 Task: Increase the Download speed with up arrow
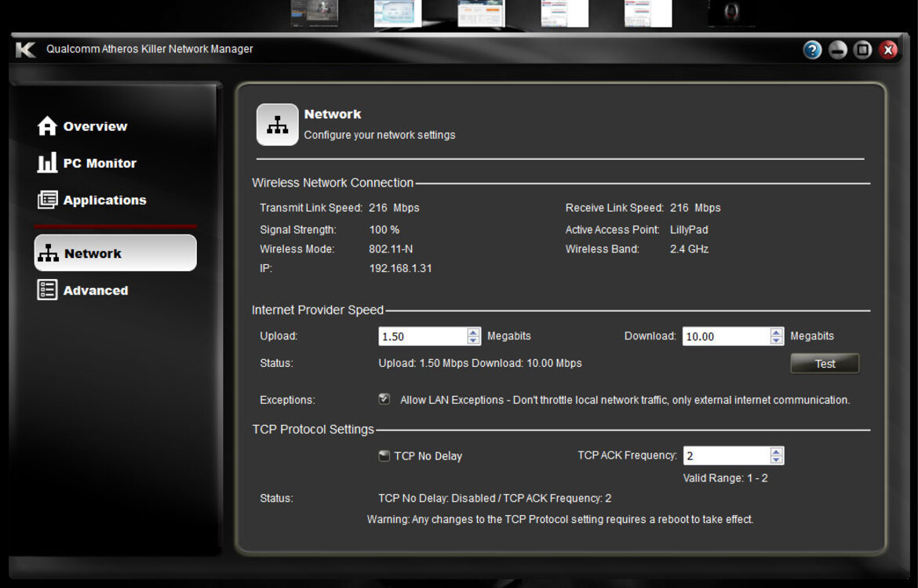point(776,332)
